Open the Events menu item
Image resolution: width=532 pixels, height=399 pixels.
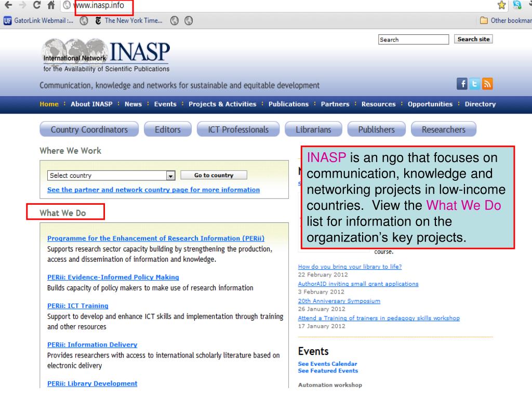(165, 104)
